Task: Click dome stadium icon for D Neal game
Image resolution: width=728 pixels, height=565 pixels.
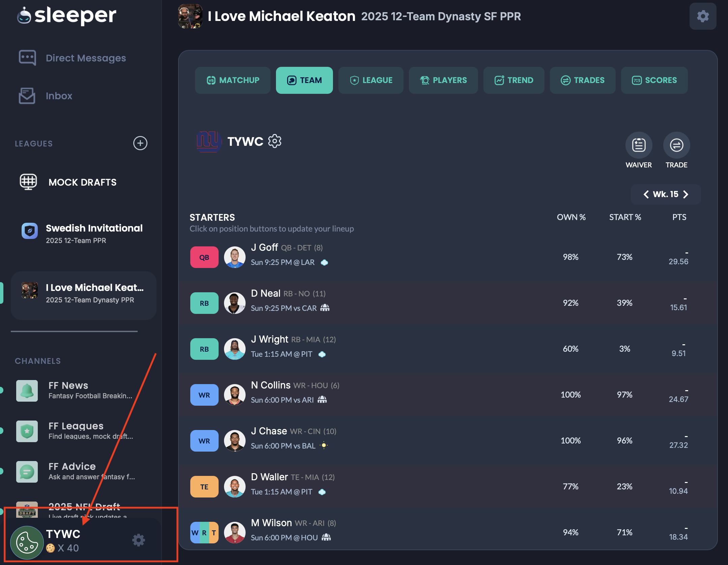Action: (325, 308)
